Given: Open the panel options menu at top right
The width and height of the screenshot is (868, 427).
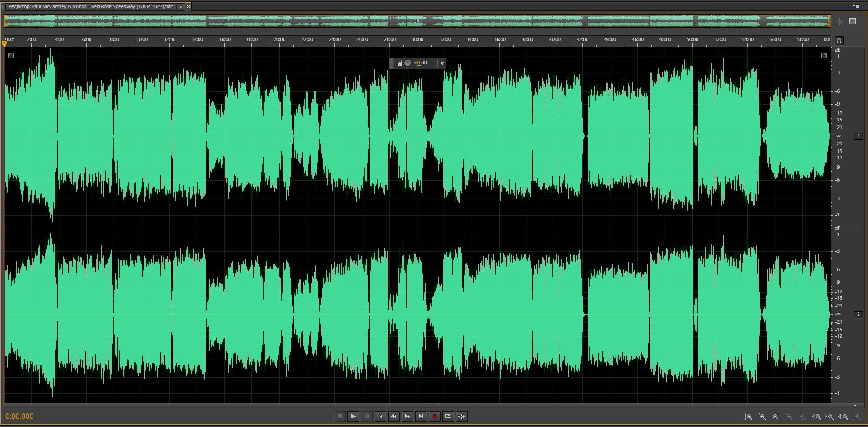Looking at the screenshot, I should pos(856,6).
